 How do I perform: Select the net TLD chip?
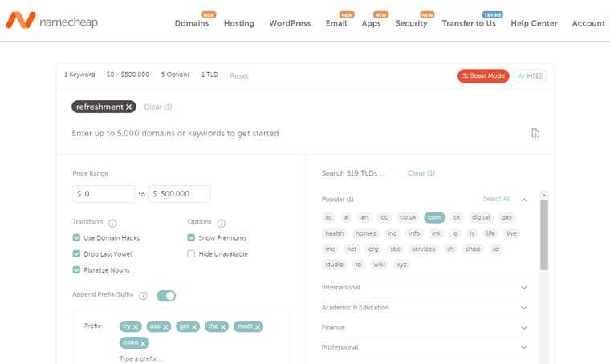(x=352, y=249)
